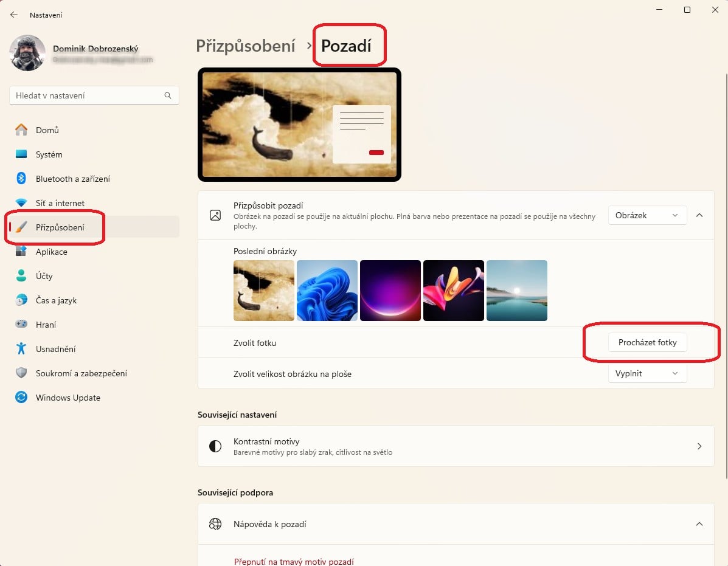The height and width of the screenshot is (566, 728).
Task: Click the back arrow icon in title bar
Action: 14,15
